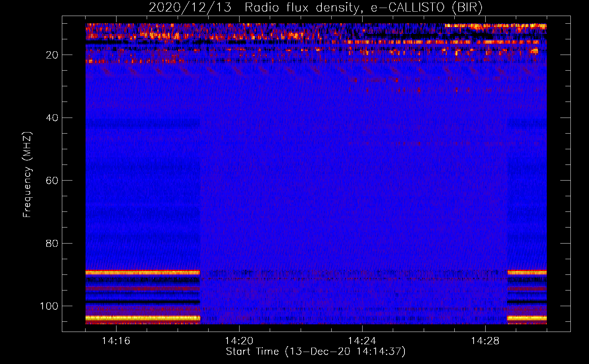The width and height of the screenshot is (589, 364).
Task: Click the '14:28' time tick label
Action: [x=485, y=341]
